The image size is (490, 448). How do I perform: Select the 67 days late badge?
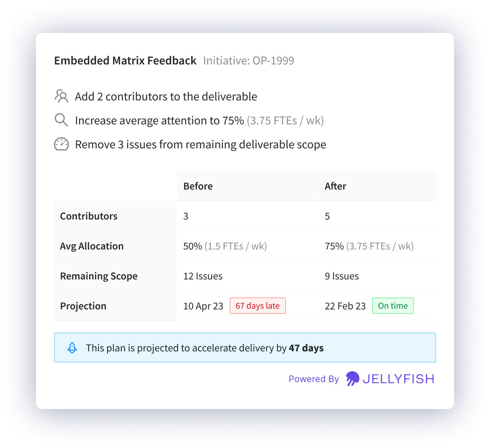[x=258, y=306]
